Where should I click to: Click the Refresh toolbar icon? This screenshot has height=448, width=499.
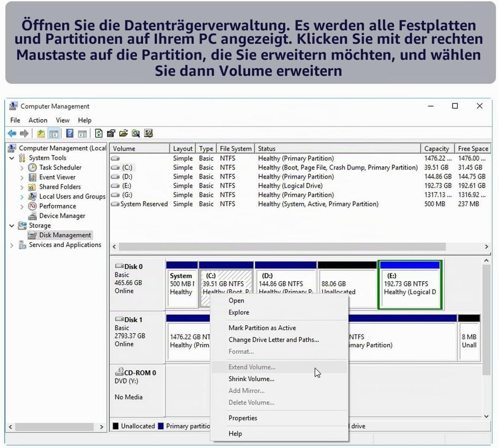99,133
